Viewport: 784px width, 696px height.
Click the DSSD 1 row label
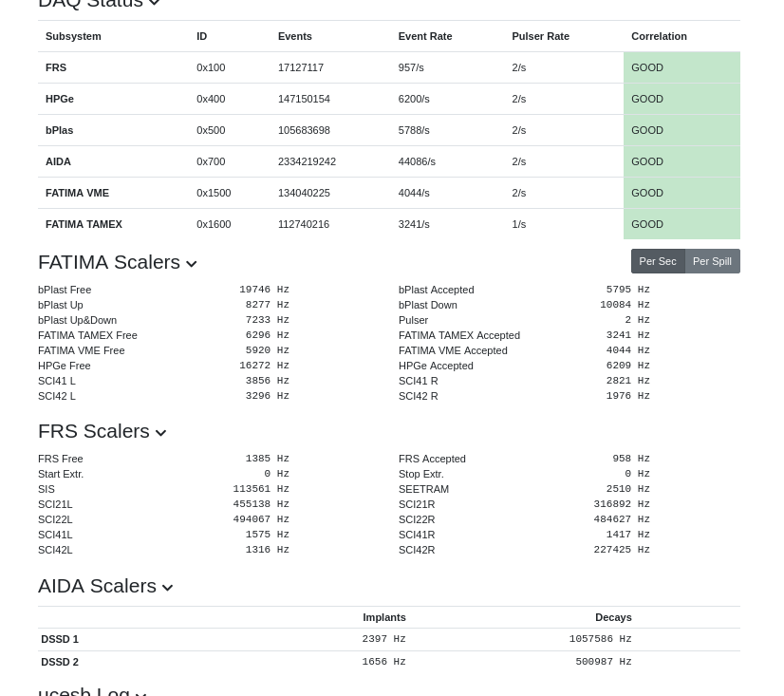[60, 639]
